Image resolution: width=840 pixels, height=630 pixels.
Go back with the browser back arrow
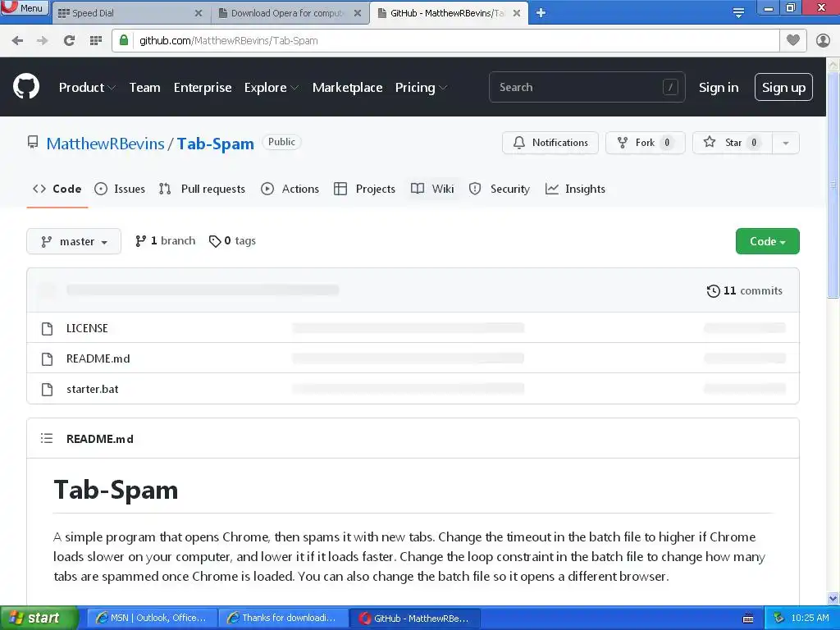(17, 41)
